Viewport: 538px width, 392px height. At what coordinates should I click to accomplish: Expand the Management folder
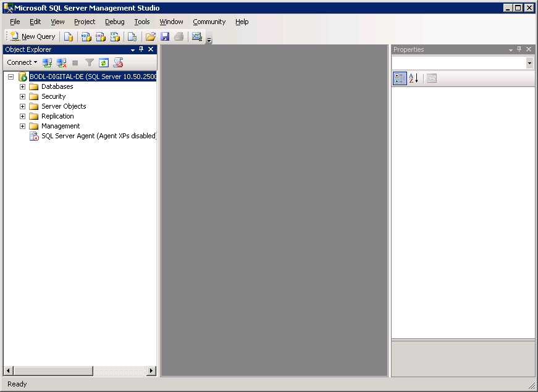[x=23, y=126]
